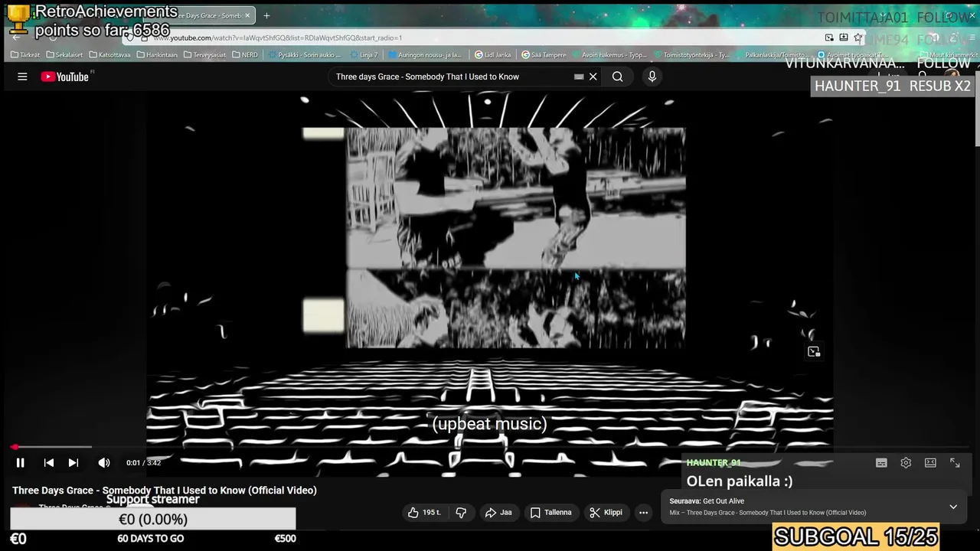Open the NERD bookmarks folder
Image resolution: width=980 pixels, height=551 pixels.
click(x=245, y=55)
